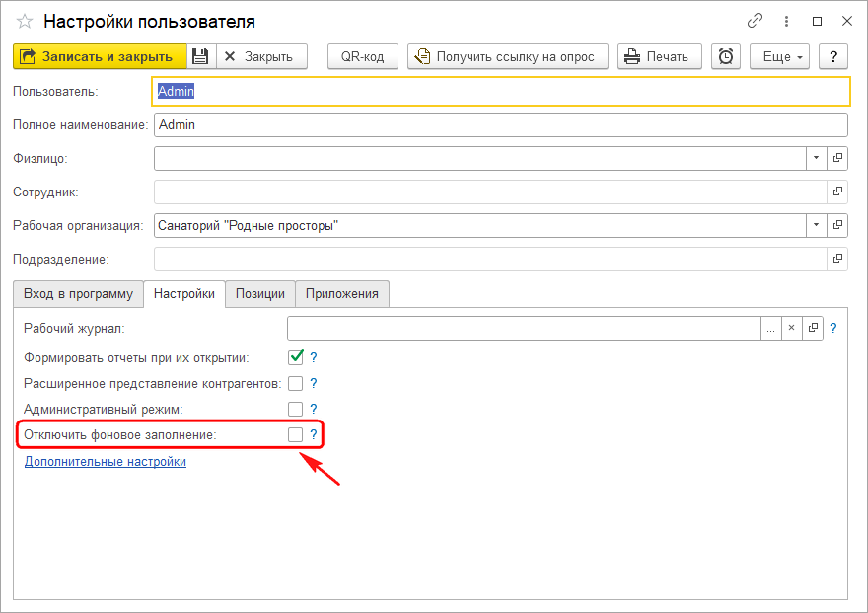The height and width of the screenshot is (613, 868).
Task: Uncheck Формировать отчеты при их открытии
Action: 295,357
